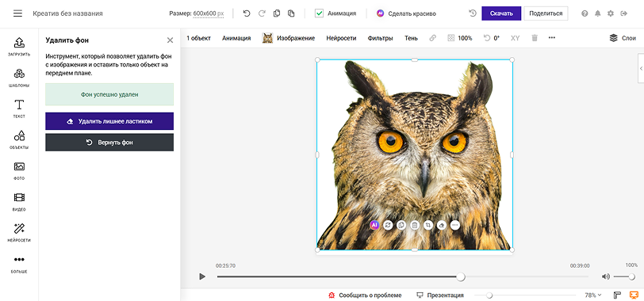Open floating toolbar more options
Image resolution: width=644 pixels, height=301 pixels.
click(x=454, y=225)
